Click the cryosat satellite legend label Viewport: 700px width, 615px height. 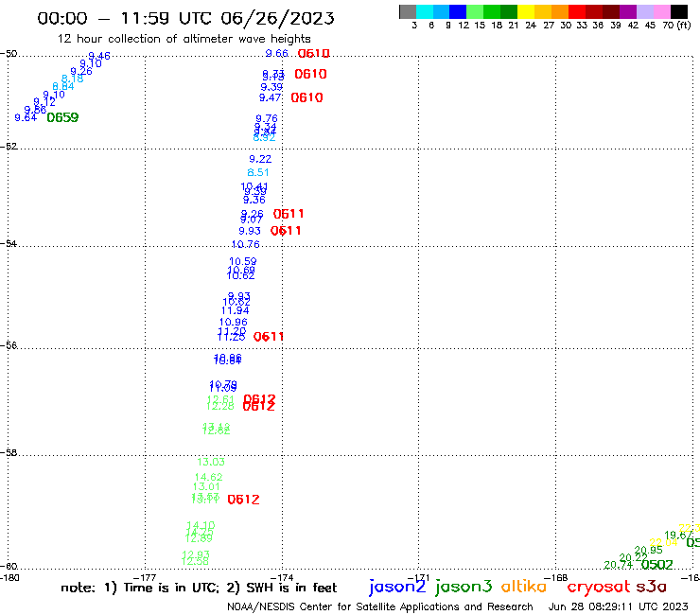[599, 587]
